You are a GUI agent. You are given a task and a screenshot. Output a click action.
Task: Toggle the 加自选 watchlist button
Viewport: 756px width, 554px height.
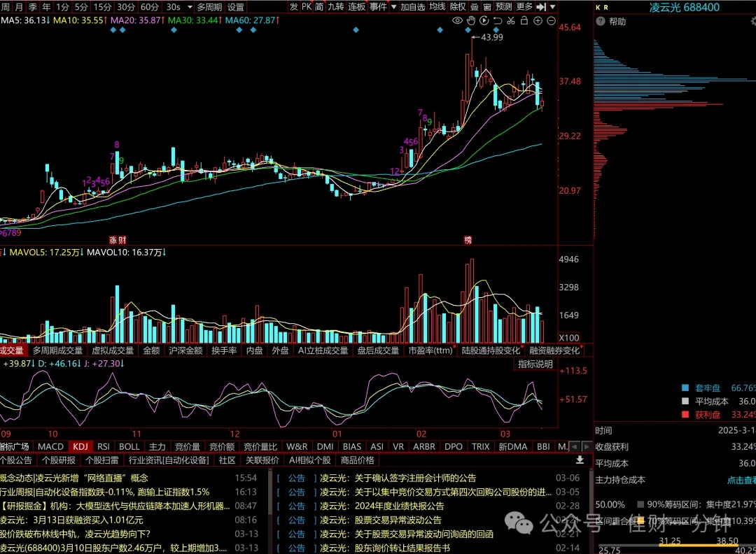[412, 7]
